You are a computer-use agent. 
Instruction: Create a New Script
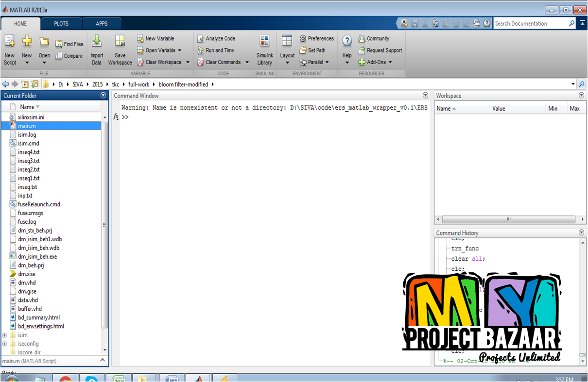[10, 50]
